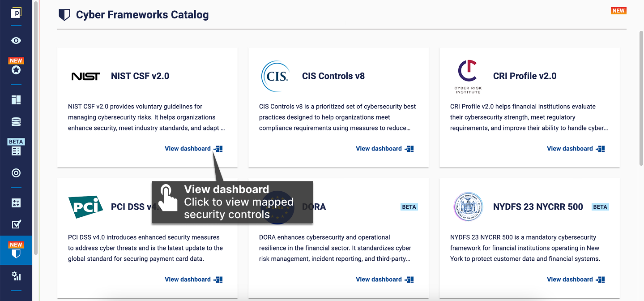Click the NYDFS seal logo

click(x=468, y=207)
